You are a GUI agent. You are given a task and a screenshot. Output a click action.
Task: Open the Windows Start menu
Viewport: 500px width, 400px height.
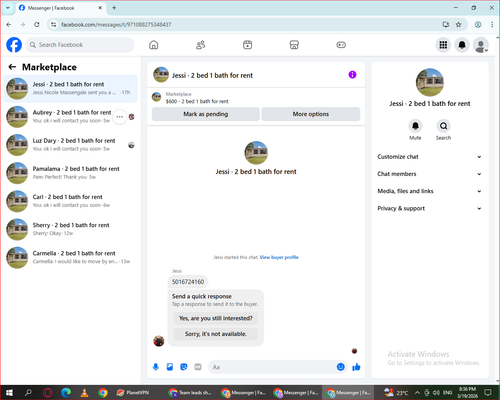(9, 393)
